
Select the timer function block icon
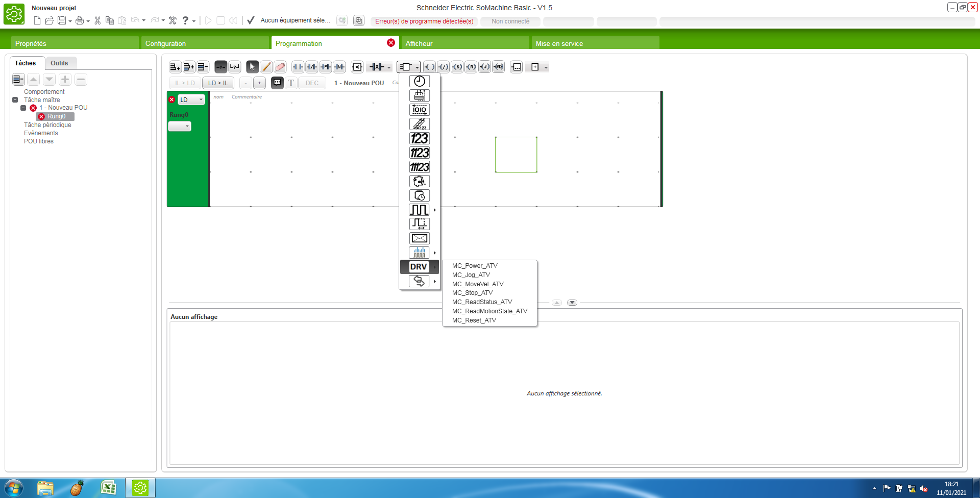click(419, 81)
